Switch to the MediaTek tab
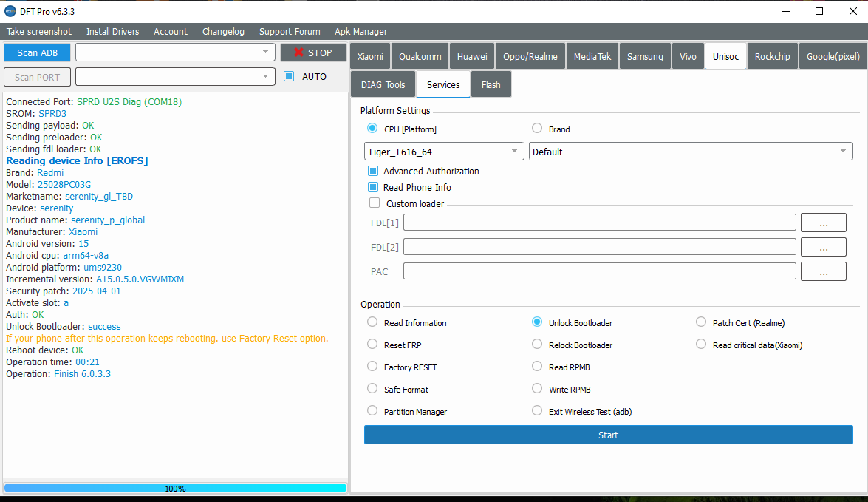The image size is (868, 502). tap(592, 56)
